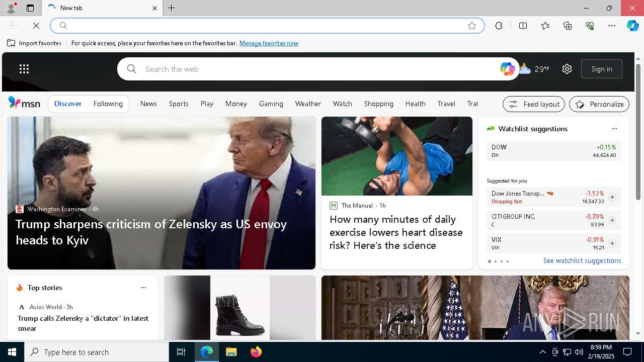Stop loading the page

(36, 26)
